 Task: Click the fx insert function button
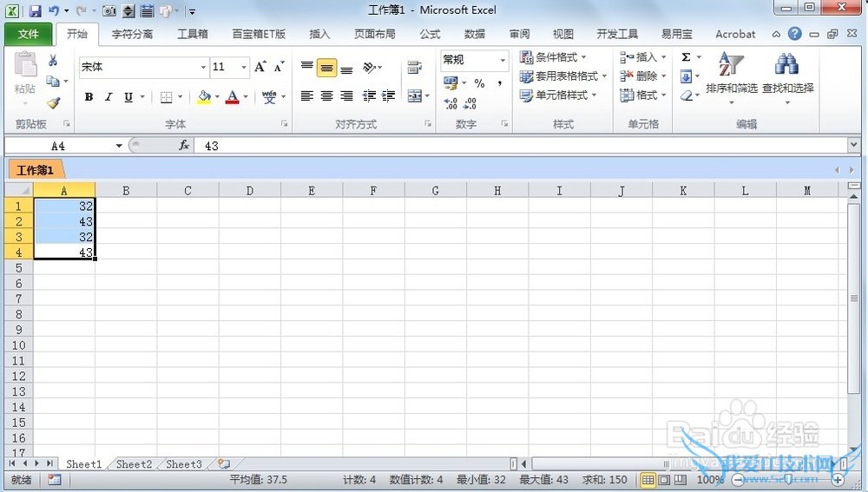click(x=184, y=146)
